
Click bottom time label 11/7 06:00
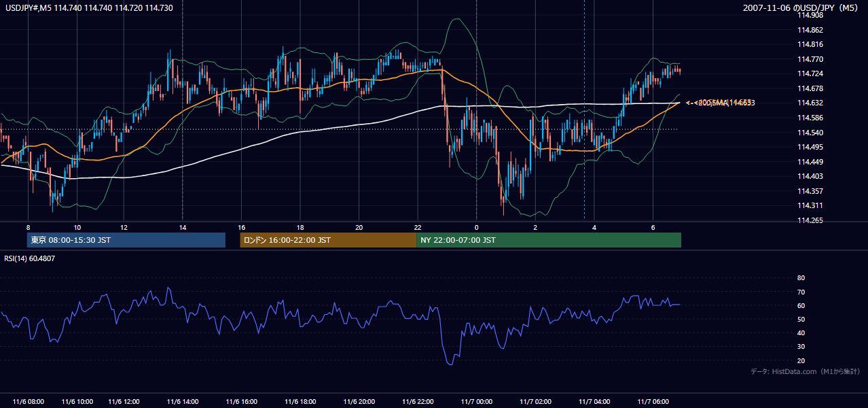tap(653, 401)
